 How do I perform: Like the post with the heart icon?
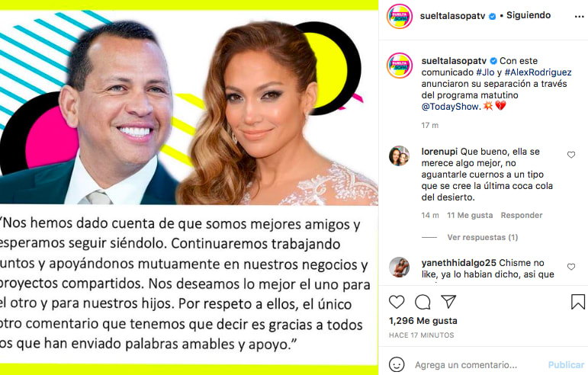tap(397, 302)
